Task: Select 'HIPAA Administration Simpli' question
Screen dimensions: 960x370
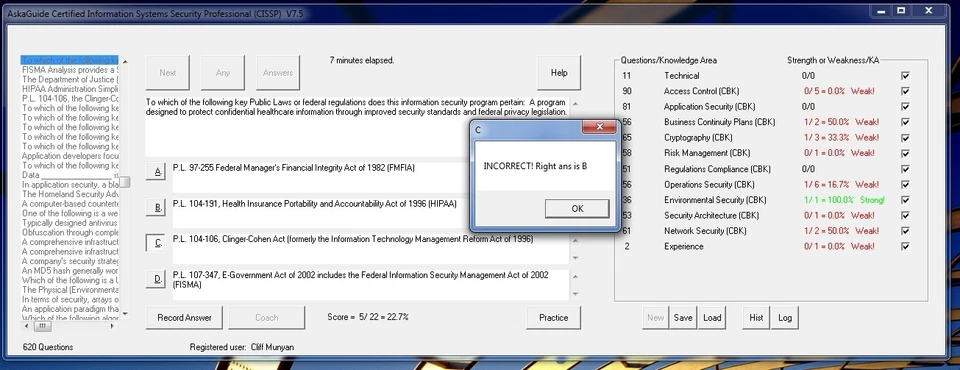Action: (x=70, y=89)
